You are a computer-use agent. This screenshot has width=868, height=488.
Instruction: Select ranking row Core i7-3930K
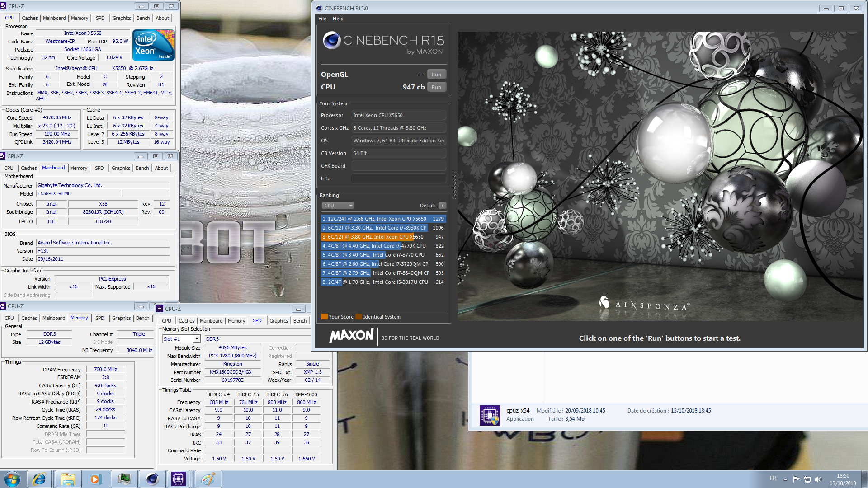click(383, 228)
